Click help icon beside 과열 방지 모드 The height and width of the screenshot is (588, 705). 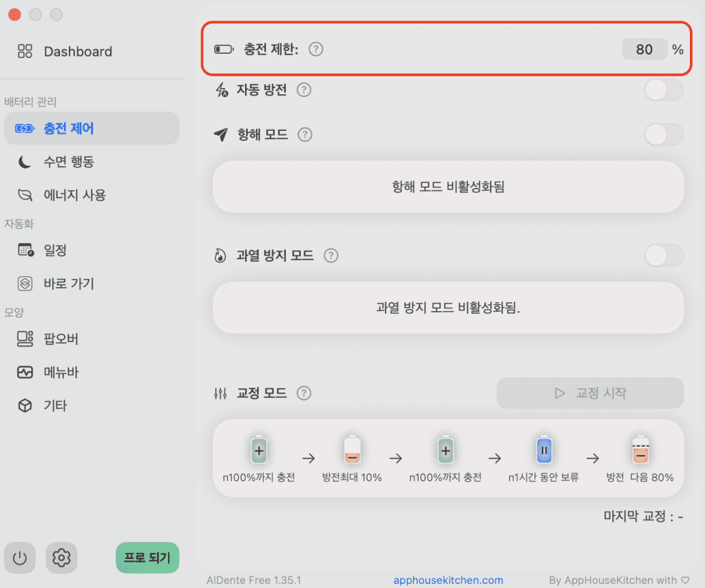click(331, 255)
